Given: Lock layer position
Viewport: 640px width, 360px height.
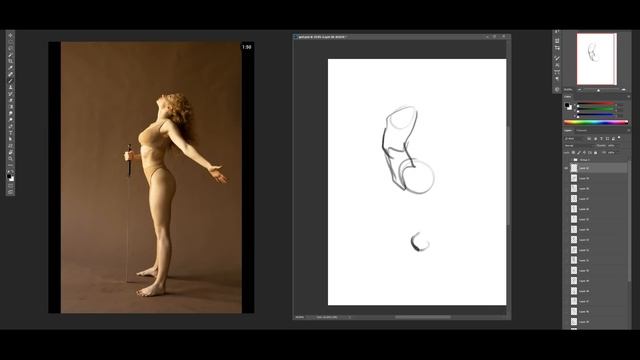Looking at the screenshot, I should coord(584,153).
